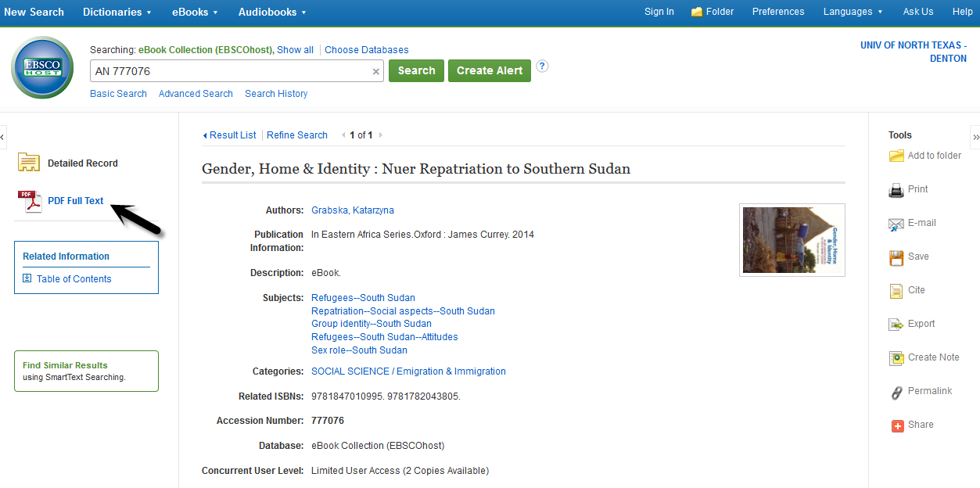The width and height of the screenshot is (980, 488).
Task: Click the Create Alert button
Action: click(x=490, y=70)
